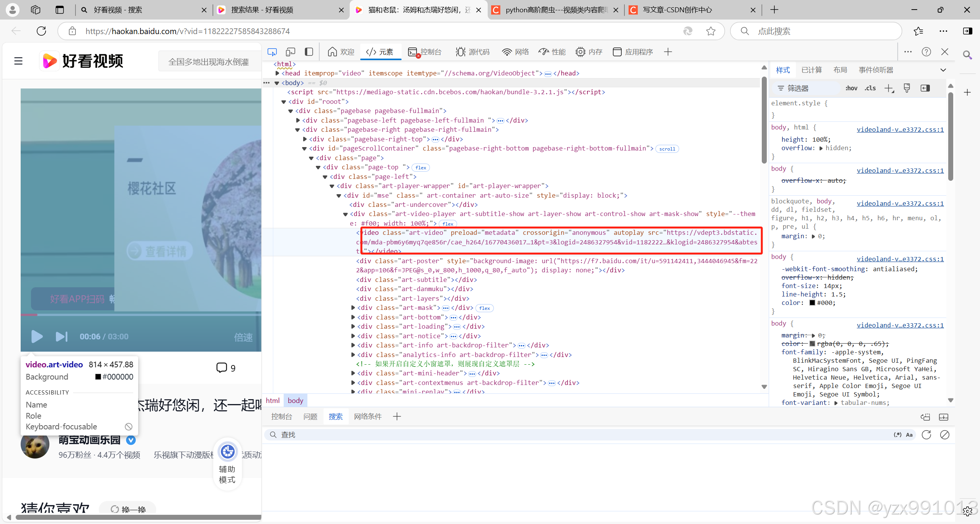The height and width of the screenshot is (524, 980).
Task: Switch to the Computed (已计算) styles tab
Action: [x=812, y=70]
